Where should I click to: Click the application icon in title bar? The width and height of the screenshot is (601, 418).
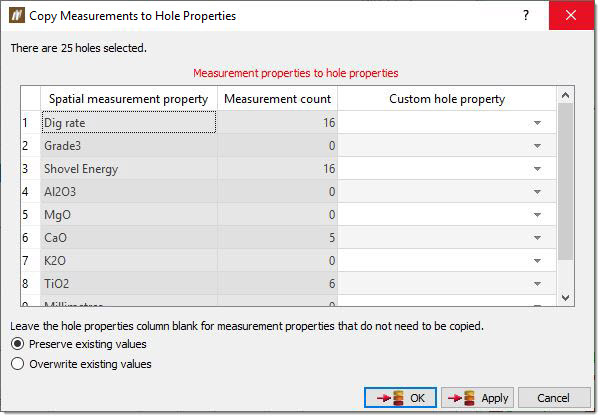point(17,15)
